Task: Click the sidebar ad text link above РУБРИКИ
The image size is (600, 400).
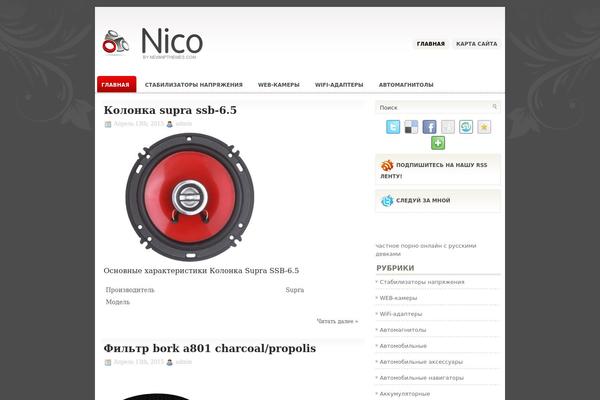Action: point(426,250)
